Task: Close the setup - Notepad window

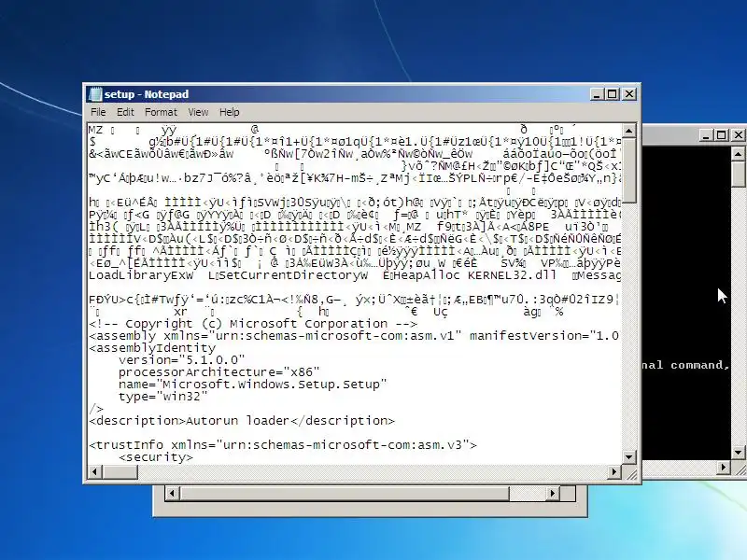Action: tap(628, 94)
